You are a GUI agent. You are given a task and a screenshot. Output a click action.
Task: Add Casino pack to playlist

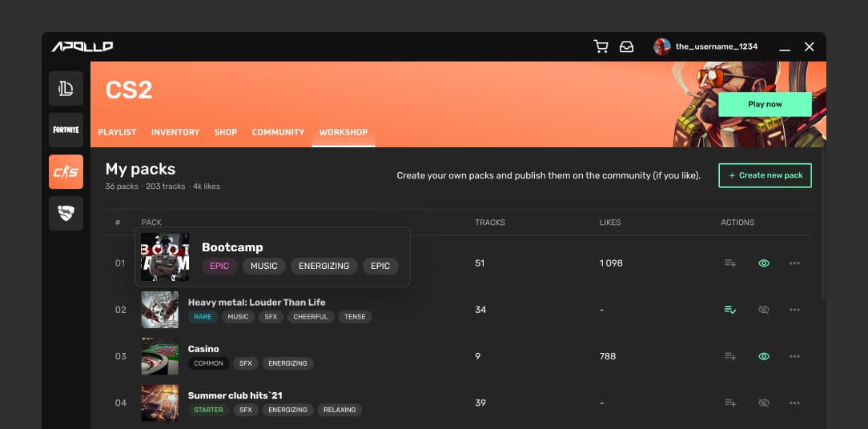pos(730,356)
